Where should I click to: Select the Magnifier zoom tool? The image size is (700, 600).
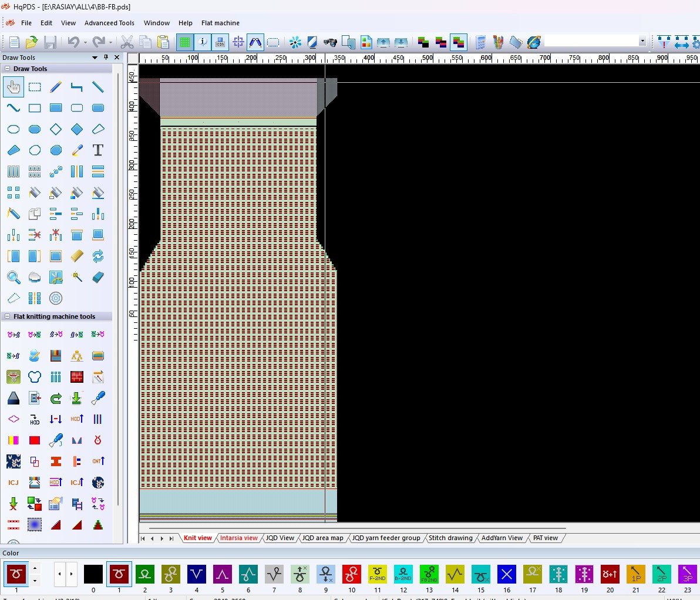(x=14, y=277)
